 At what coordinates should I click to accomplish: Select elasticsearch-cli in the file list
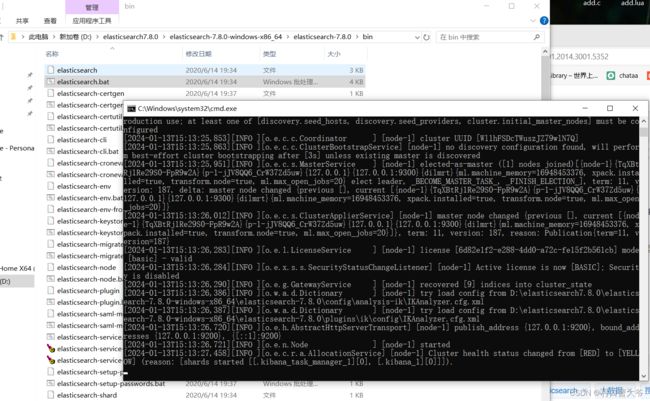[82, 140]
